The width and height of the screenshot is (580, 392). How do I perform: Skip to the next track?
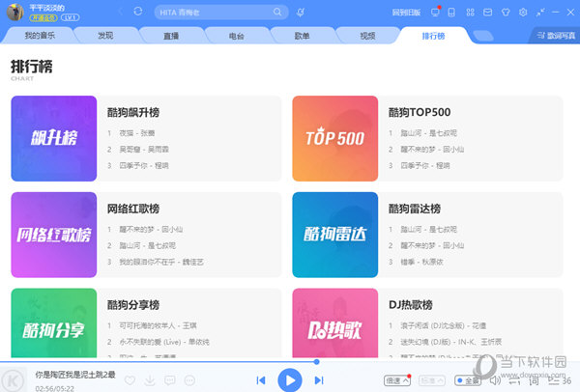319,379
